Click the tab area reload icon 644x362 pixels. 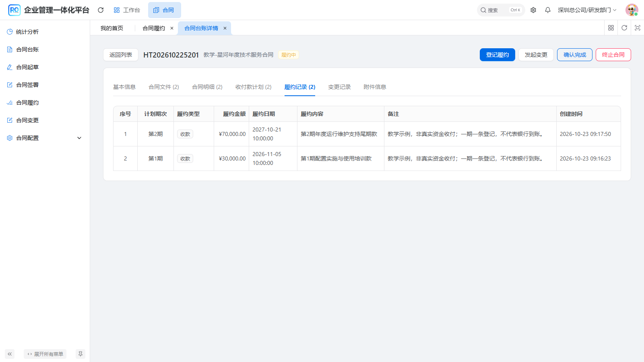click(624, 28)
